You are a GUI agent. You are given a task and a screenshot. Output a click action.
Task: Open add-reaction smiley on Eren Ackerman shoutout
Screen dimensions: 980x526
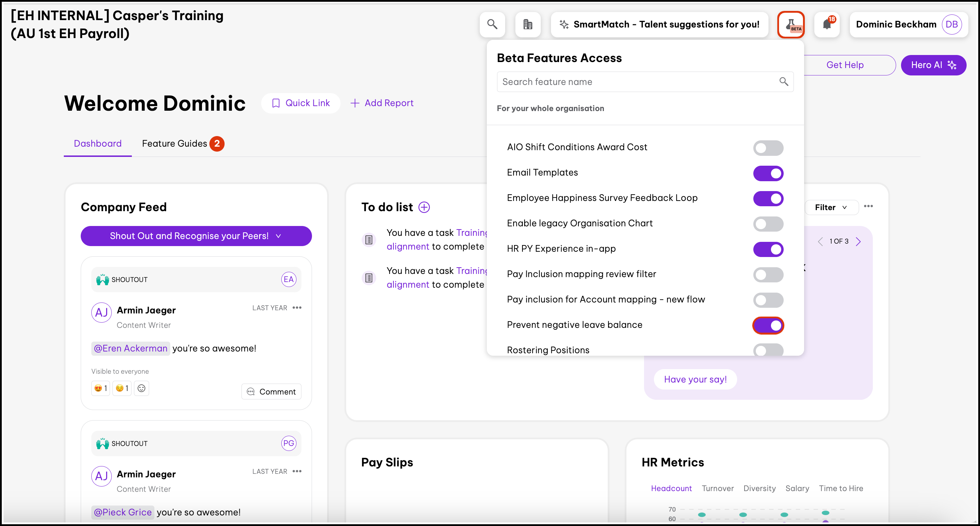coord(141,388)
